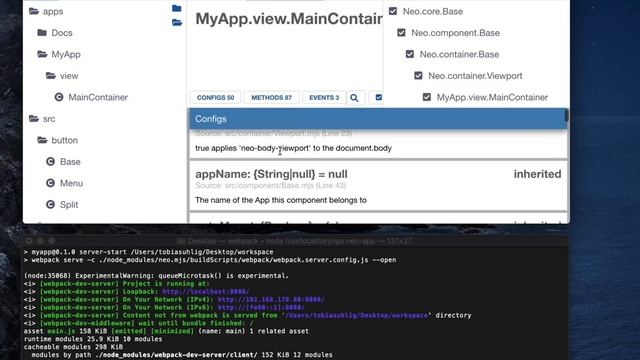
Task: Click MyApp.view.MainContainer heading
Action: pos(289,19)
